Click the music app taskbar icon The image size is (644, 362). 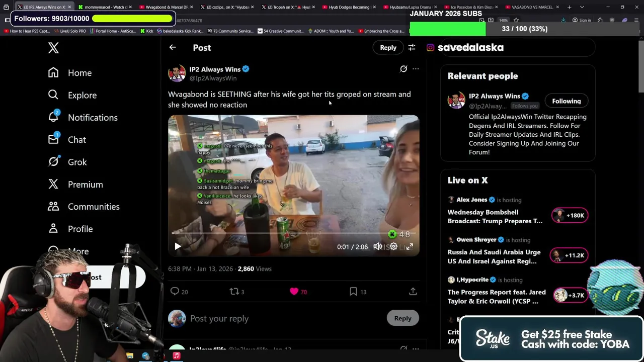tap(176, 356)
